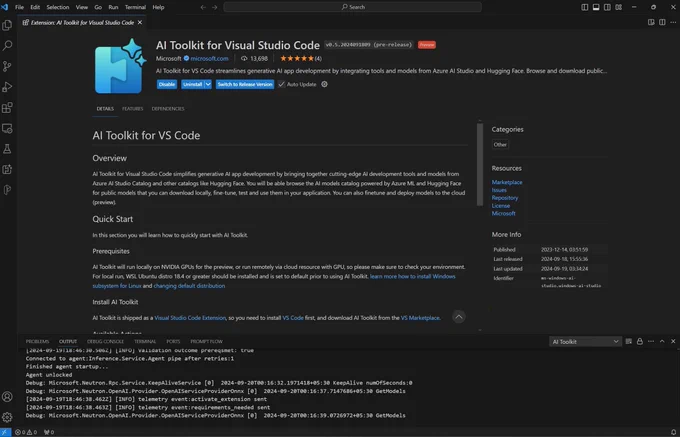Click the title bar Search field

(353, 7)
